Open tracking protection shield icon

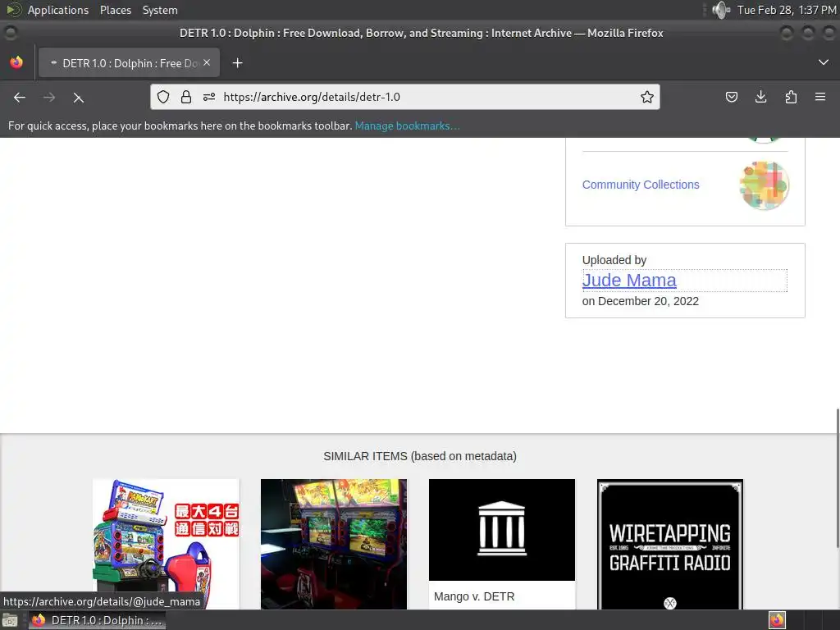pos(163,97)
